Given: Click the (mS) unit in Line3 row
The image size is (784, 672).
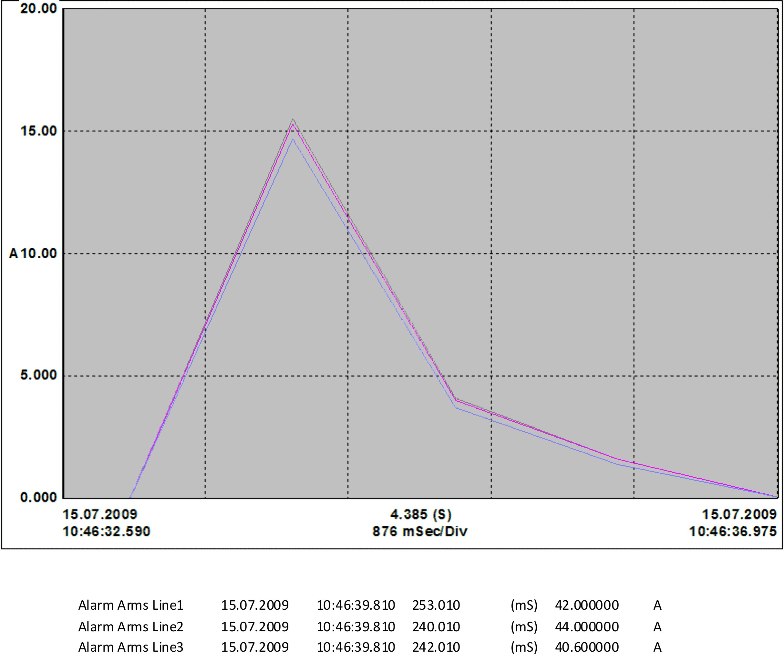Looking at the screenshot, I should pyautogui.click(x=524, y=648).
